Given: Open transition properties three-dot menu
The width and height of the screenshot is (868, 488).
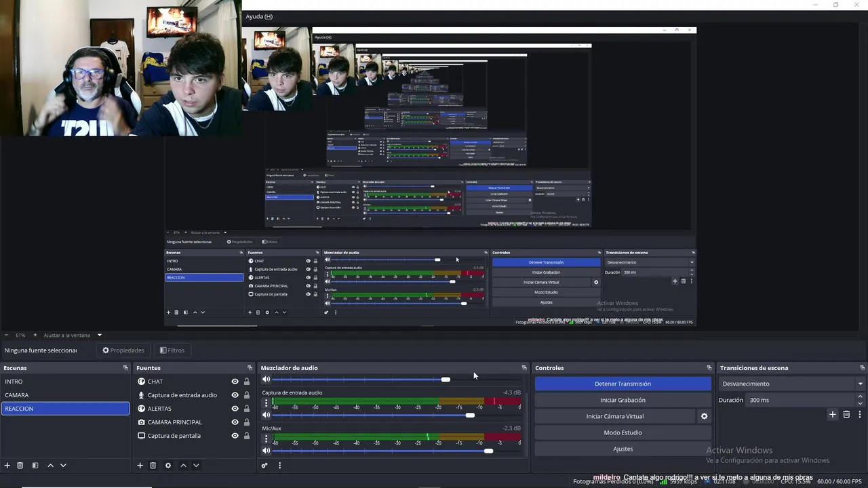Looking at the screenshot, I should tap(860, 415).
